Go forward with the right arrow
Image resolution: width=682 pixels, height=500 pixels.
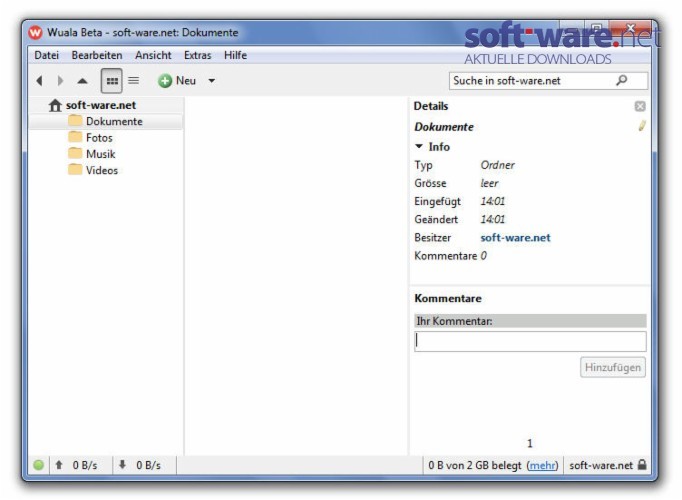(60, 81)
